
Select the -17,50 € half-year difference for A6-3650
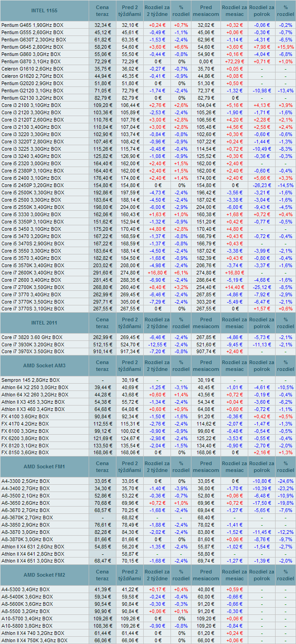point(262,502)
